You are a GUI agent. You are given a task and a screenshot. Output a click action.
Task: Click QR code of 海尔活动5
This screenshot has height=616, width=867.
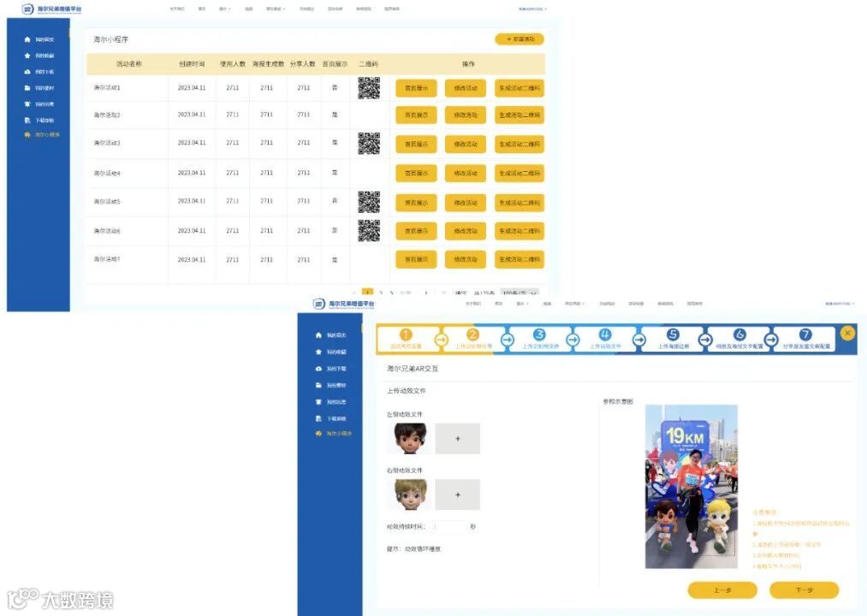pos(369,202)
